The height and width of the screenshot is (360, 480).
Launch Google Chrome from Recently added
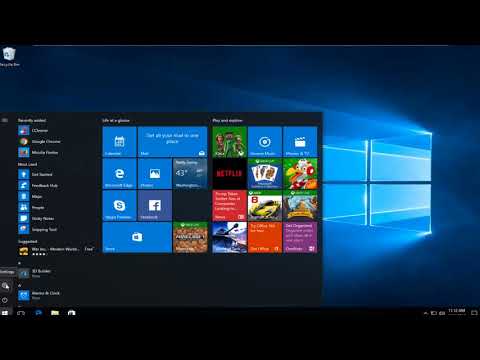point(57,141)
